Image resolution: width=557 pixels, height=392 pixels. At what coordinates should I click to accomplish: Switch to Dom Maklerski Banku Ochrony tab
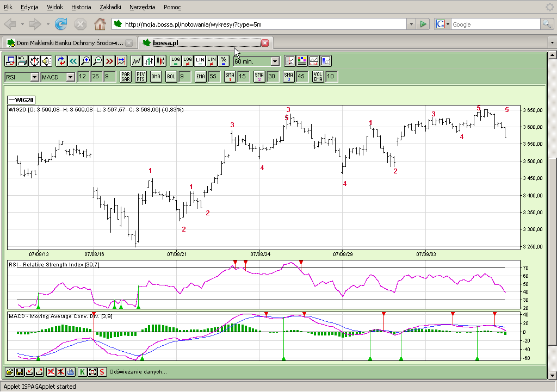[x=68, y=42]
